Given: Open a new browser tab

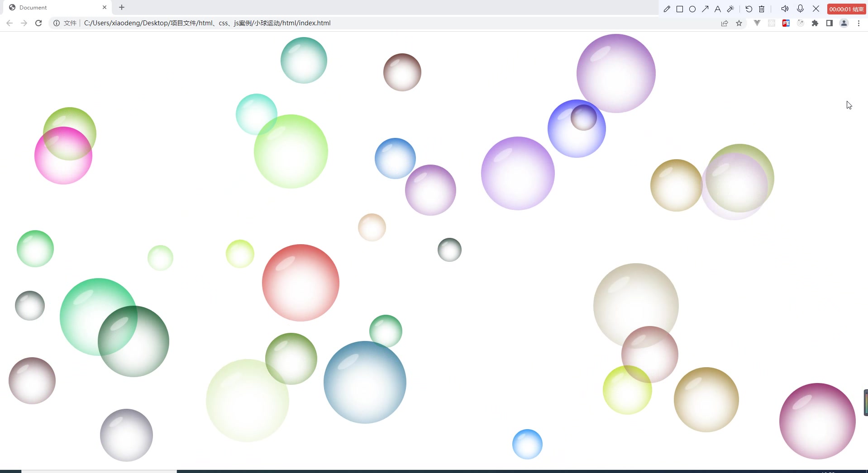Looking at the screenshot, I should pos(122,8).
